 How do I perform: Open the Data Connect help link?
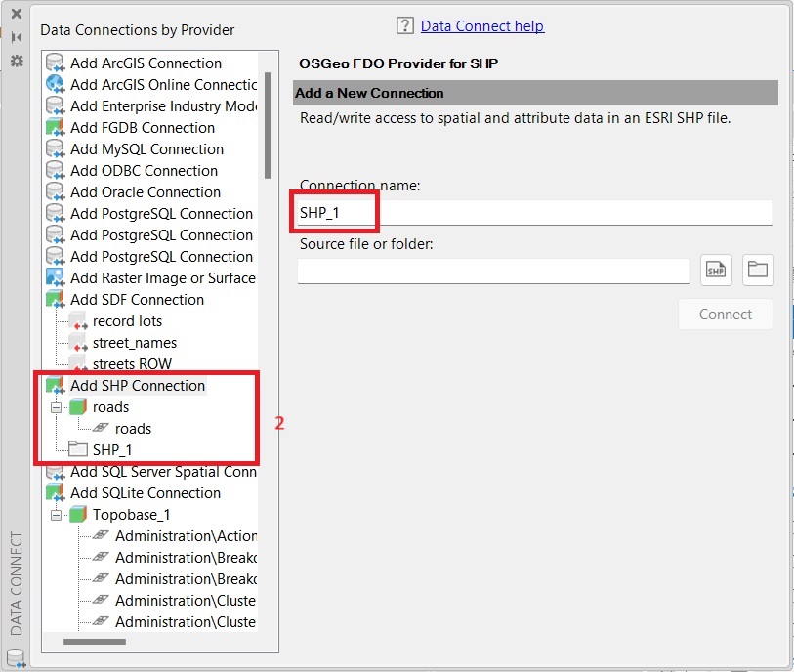pos(482,26)
